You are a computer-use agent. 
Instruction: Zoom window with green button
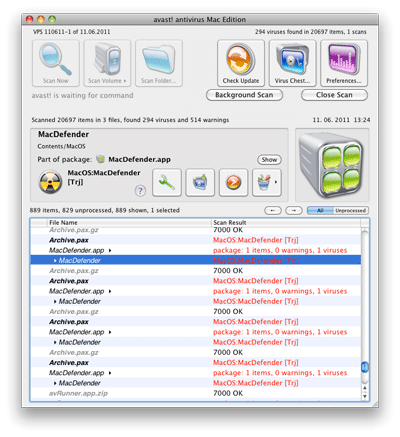pos(52,19)
